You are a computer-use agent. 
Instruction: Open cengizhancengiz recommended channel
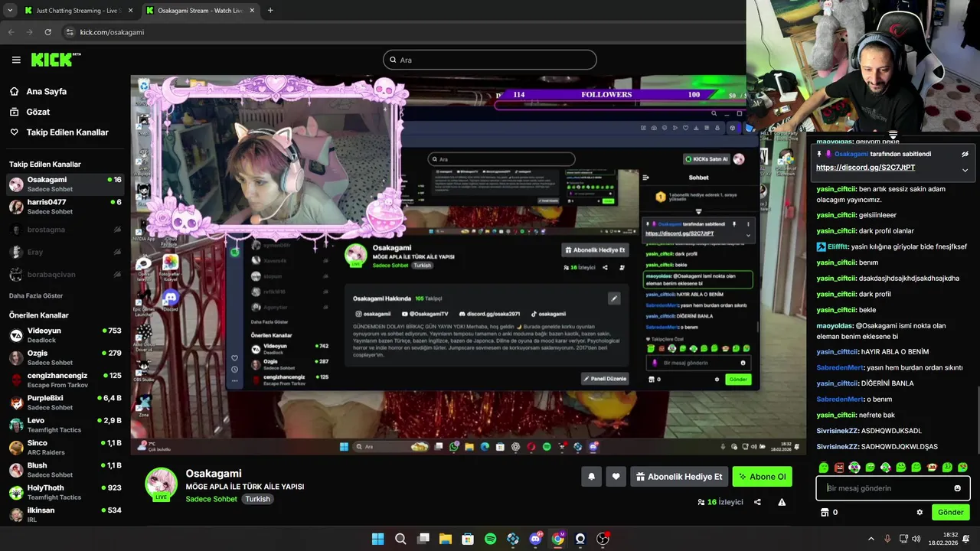coord(65,380)
